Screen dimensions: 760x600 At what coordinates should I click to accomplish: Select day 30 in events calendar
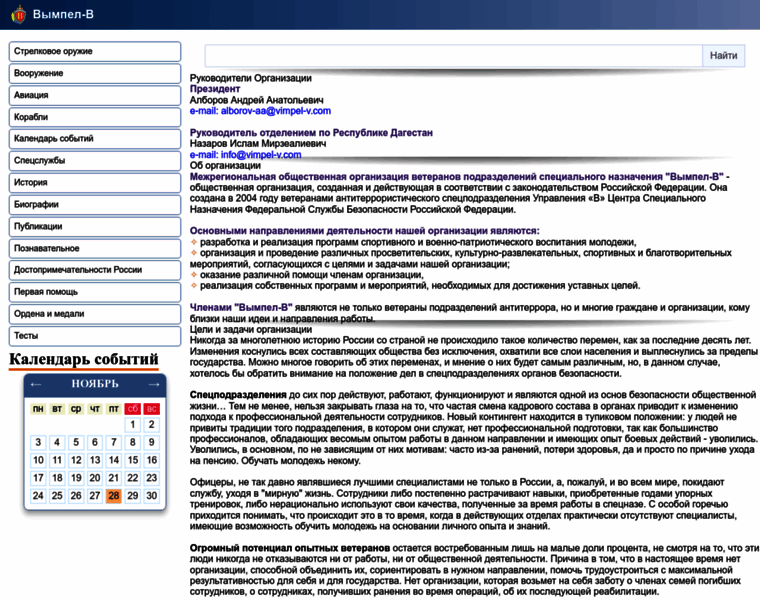[152, 496]
